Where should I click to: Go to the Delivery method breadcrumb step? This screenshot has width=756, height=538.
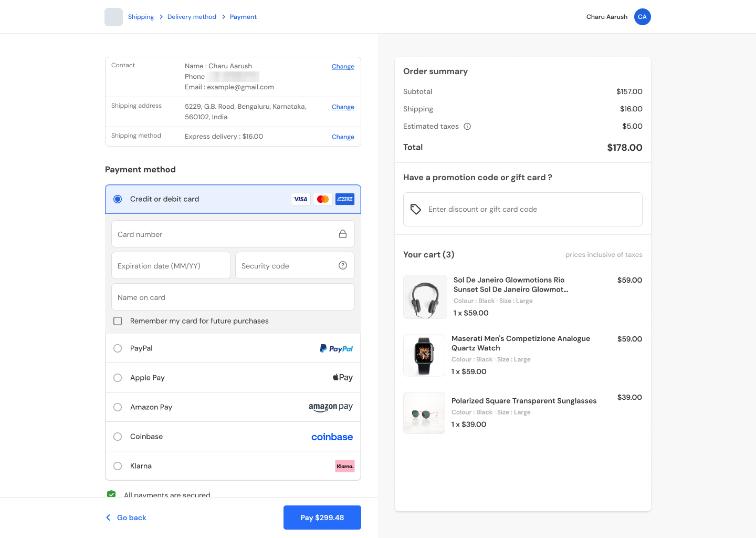pyautogui.click(x=192, y=17)
